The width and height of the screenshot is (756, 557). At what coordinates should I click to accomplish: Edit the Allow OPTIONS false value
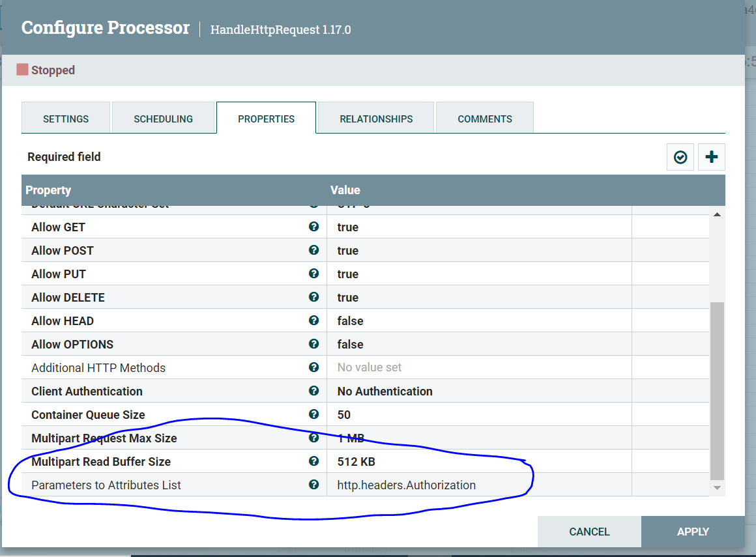(350, 345)
